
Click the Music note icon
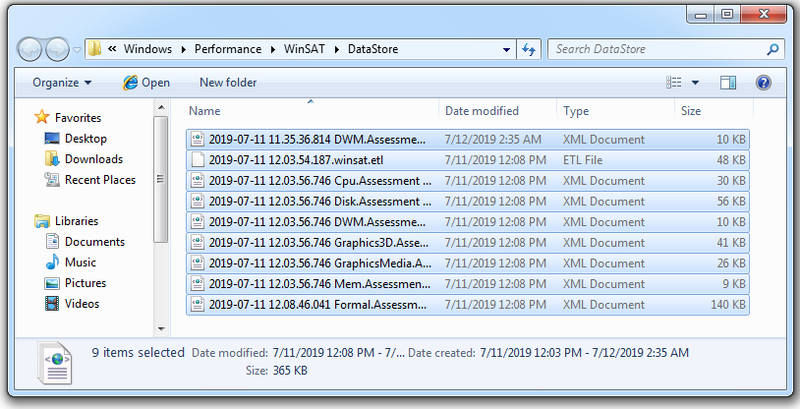pyautogui.click(x=52, y=262)
